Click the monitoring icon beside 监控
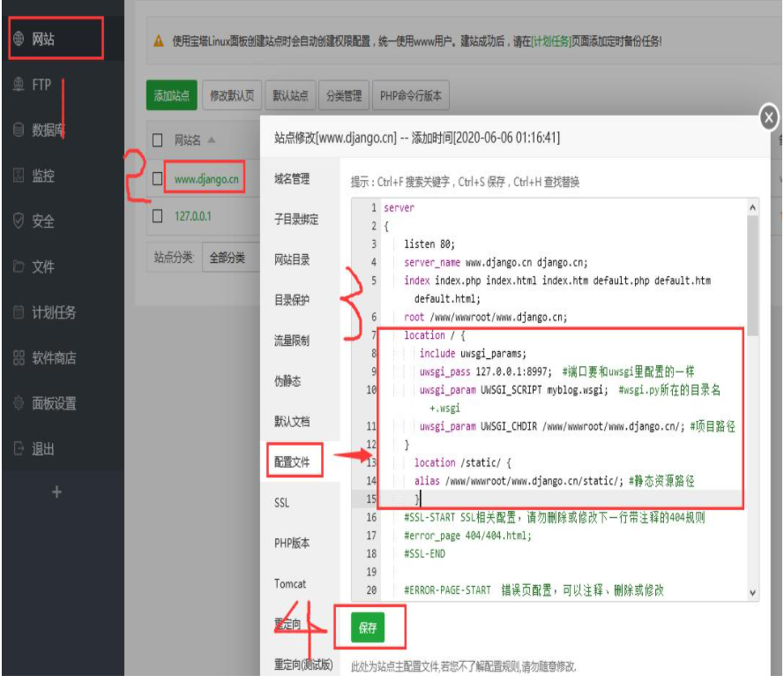This screenshot has height=683, width=784. [x=19, y=175]
